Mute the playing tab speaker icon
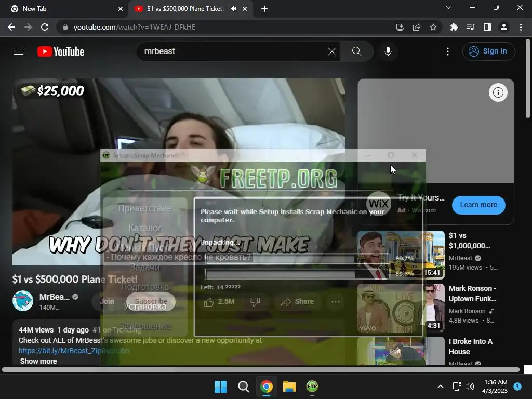532x399 pixels. 234,9
